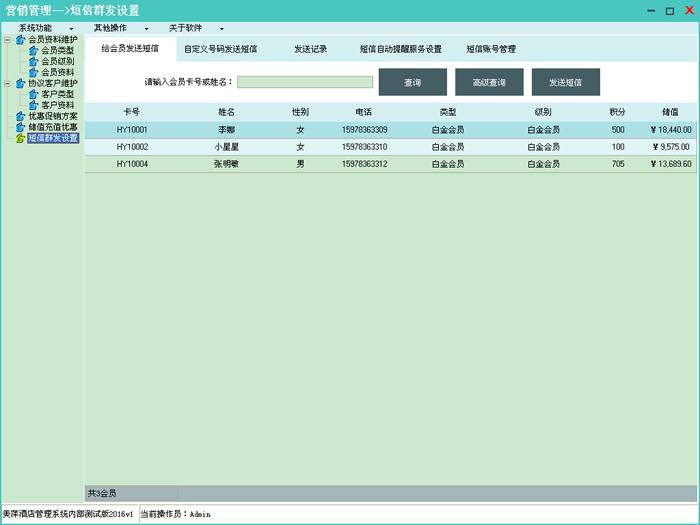700x525 pixels.
Task: Switch to the 短信自动提醒服务设置 tab
Action: (400, 48)
